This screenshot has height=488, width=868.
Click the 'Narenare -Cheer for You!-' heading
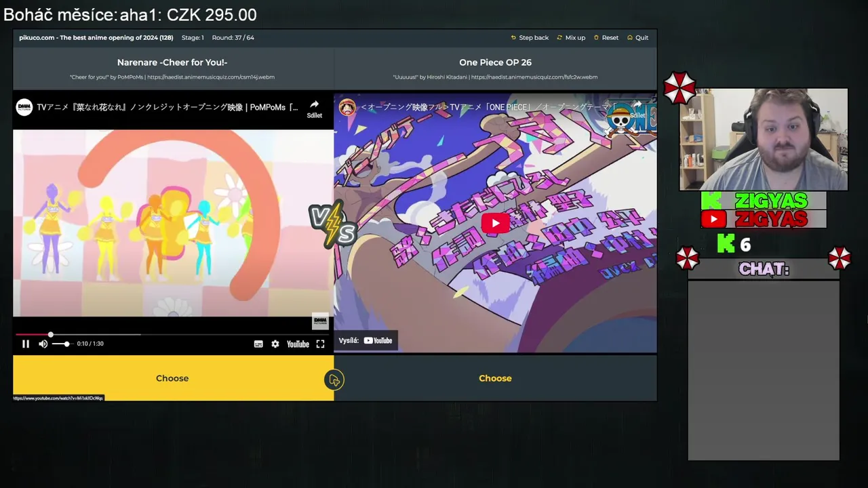172,62
